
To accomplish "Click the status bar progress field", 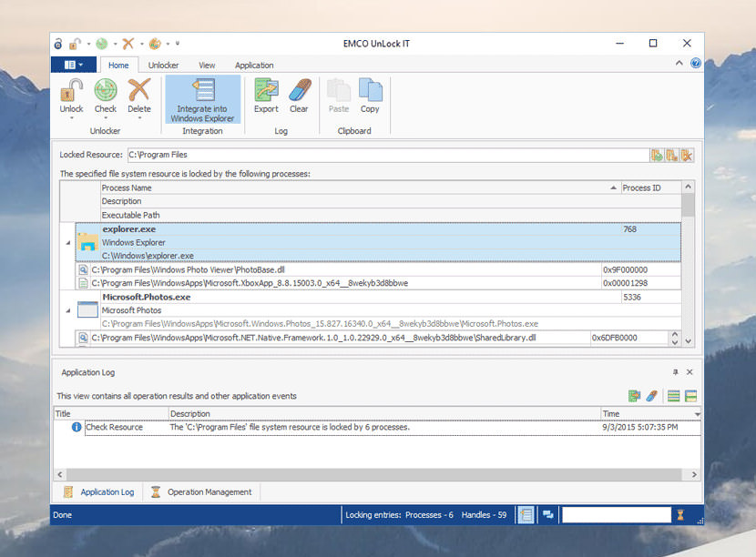I will (616, 515).
